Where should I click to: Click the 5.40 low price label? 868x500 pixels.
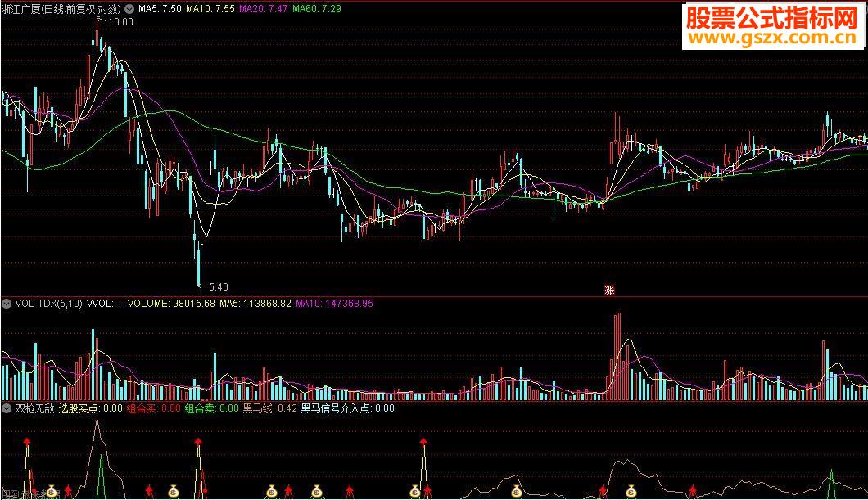click(218, 287)
